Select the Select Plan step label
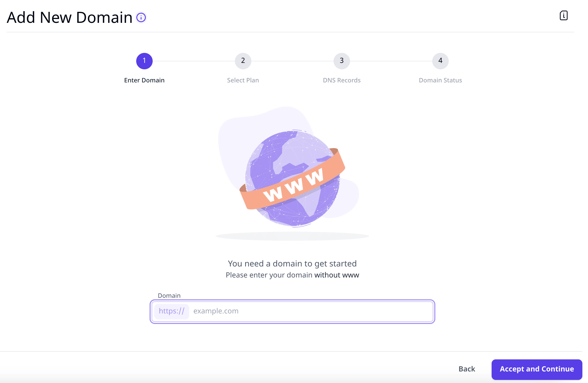Viewport: 588px width, 383px height. click(x=243, y=80)
